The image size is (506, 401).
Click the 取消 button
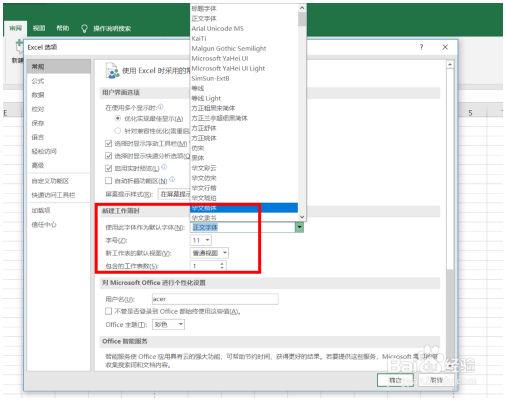pyautogui.click(x=436, y=380)
